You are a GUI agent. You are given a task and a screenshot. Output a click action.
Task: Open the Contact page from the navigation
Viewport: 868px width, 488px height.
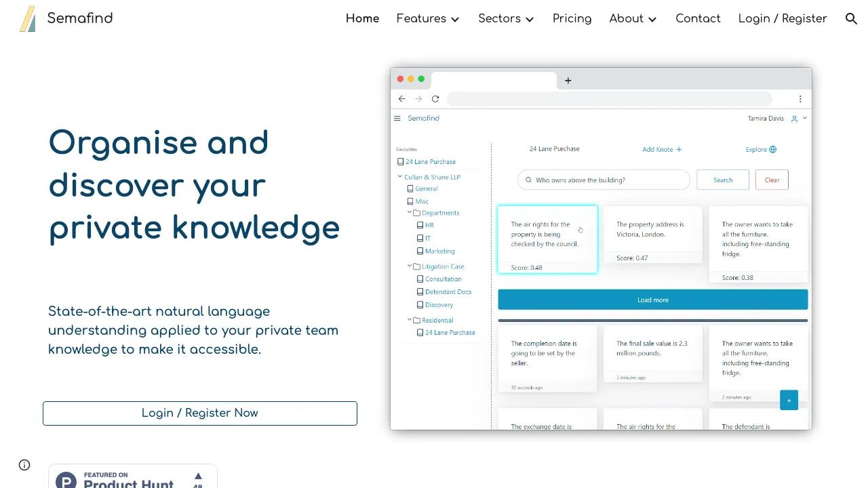(698, 19)
